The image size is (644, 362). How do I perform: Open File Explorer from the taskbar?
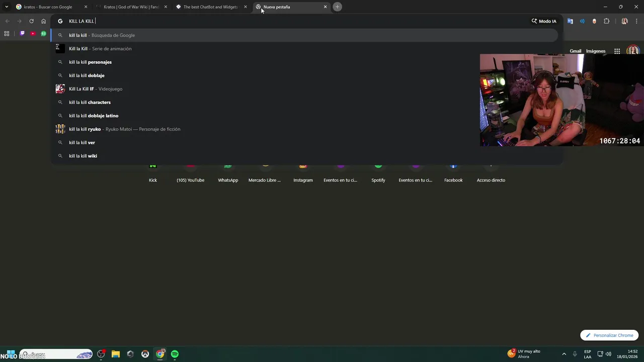point(116,354)
